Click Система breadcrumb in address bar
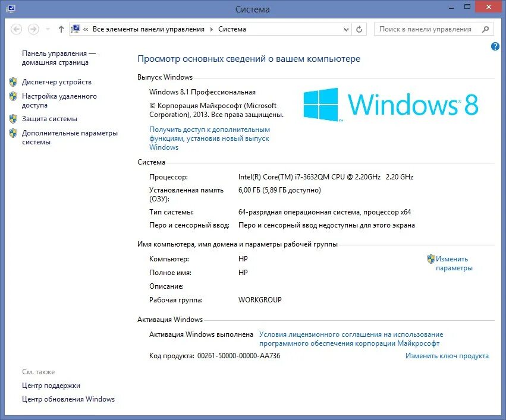The image size is (506, 420). click(x=232, y=29)
